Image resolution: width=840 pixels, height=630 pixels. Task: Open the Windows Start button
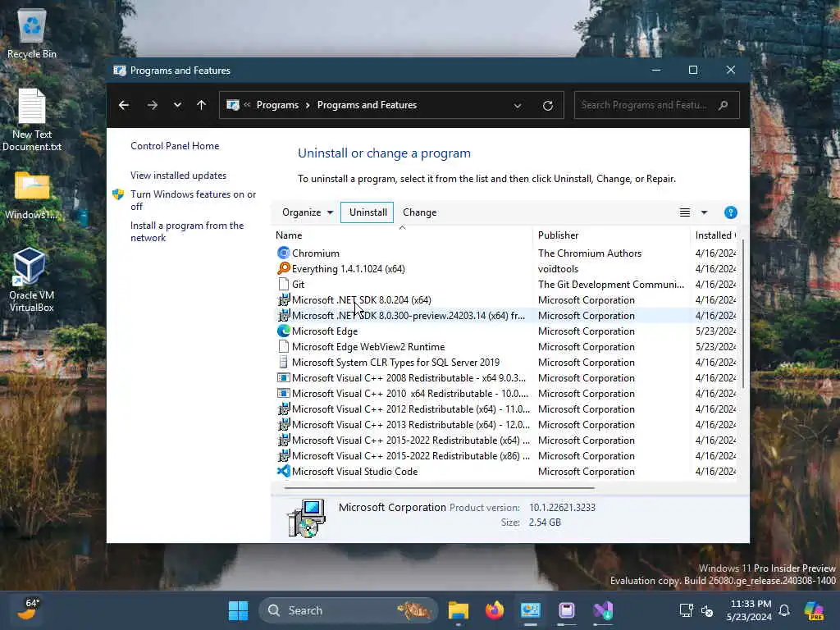coord(238,610)
